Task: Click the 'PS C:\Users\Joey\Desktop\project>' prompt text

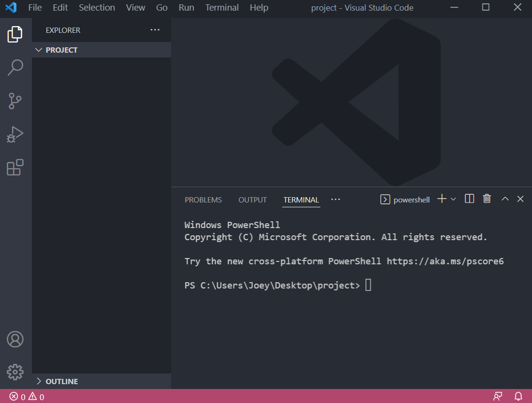Action: point(272,285)
